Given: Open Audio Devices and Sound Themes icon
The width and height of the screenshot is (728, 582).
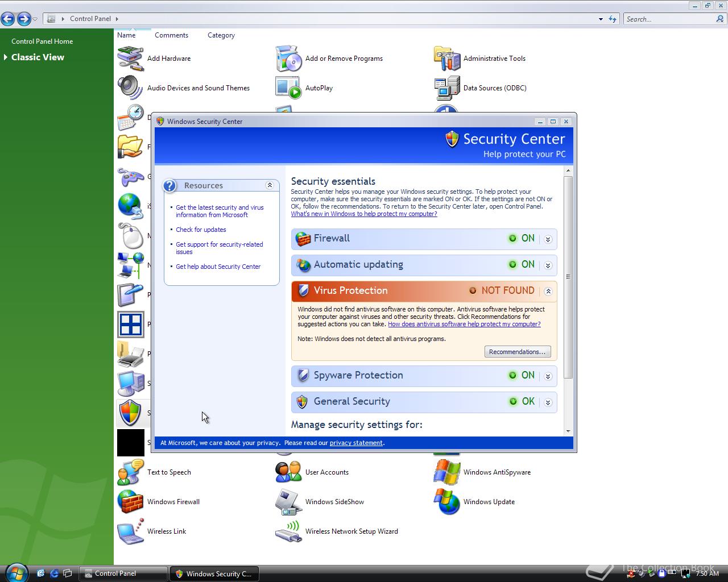Looking at the screenshot, I should (130, 88).
